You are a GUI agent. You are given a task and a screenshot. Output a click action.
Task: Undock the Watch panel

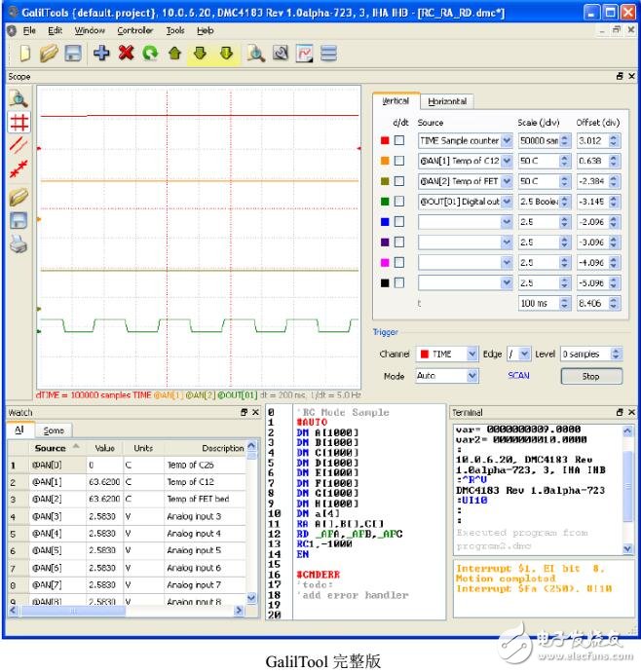tap(244, 412)
